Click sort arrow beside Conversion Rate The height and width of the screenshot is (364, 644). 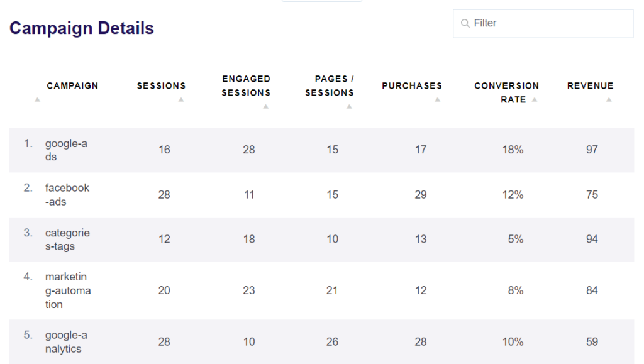[x=534, y=100]
